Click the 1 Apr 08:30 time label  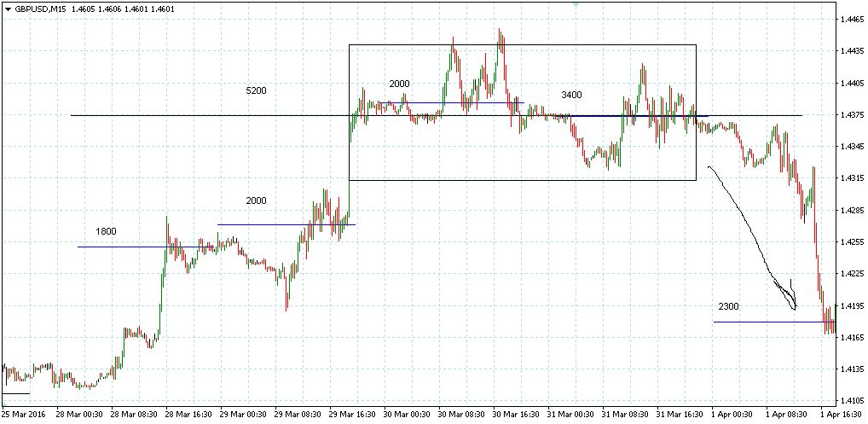pyautogui.click(x=787, y=414)
